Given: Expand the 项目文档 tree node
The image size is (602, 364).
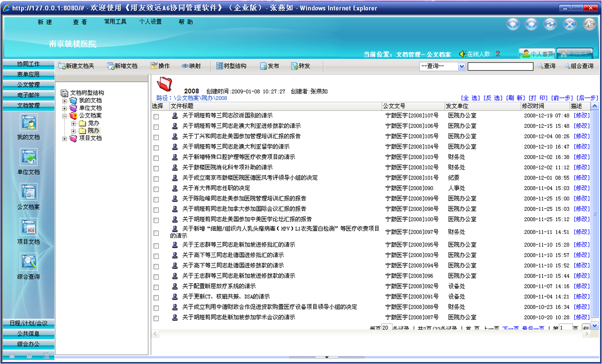Looking at the screenshot, I should tap(65, 139).
